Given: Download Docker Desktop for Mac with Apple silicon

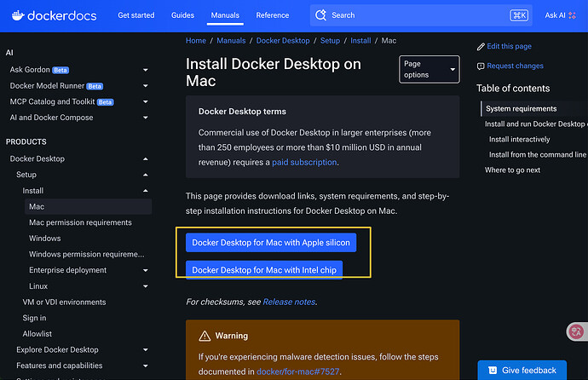Looking at the screenshot, I should click(x=270, y=243).
